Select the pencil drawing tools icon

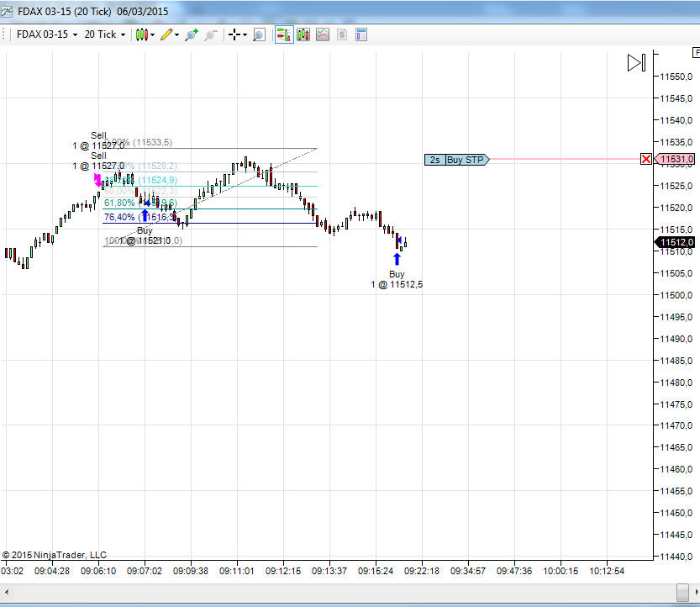(x=166, y=34)
